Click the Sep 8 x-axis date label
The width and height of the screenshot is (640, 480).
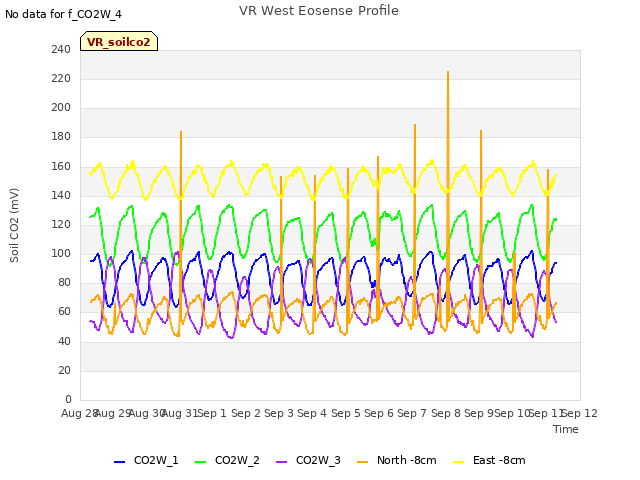(446, 413)
